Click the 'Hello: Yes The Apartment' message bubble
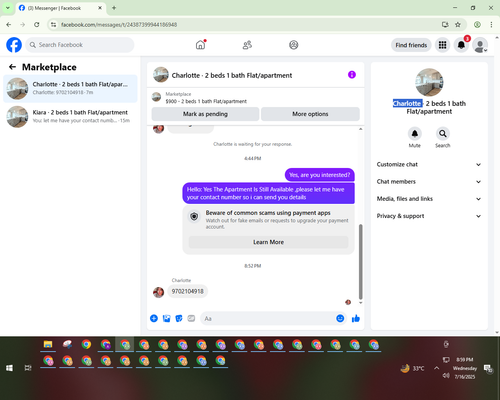Image resolution: width=500 pixels, height=400 pixels. (x=268, y=193)
